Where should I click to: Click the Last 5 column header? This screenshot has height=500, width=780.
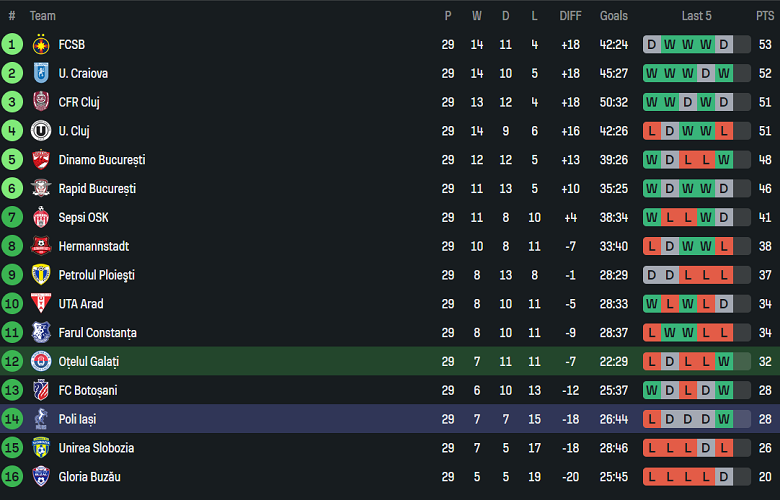click(697, 16)
